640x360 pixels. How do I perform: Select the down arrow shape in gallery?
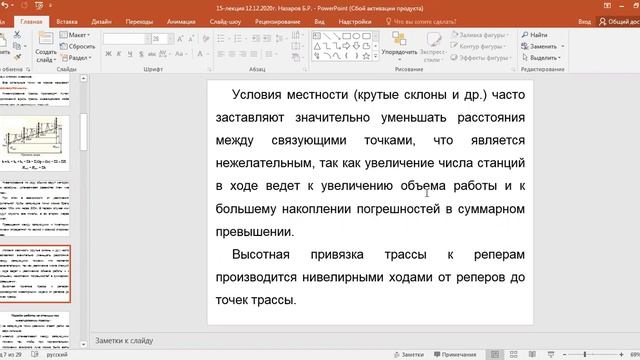point(356,46)
